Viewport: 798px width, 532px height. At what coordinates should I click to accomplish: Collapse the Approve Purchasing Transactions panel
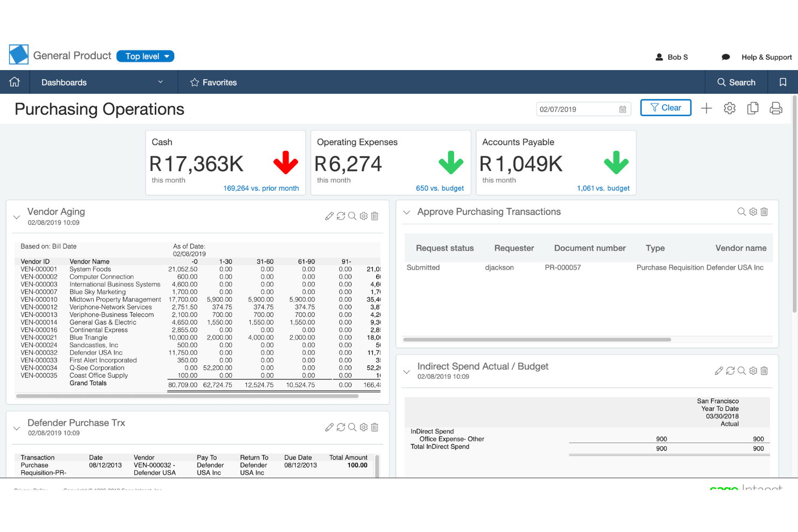pos(406,212)
